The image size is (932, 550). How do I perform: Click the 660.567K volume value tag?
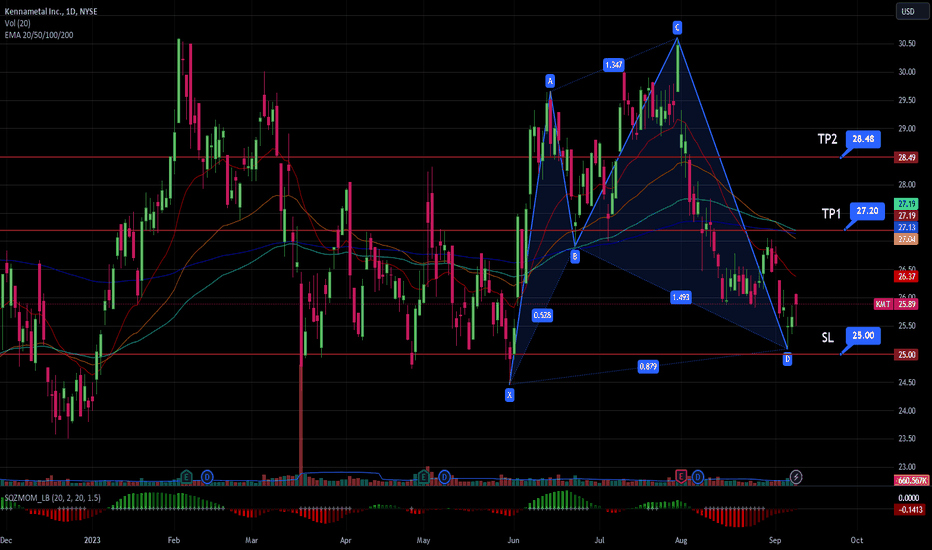point(911,480)
